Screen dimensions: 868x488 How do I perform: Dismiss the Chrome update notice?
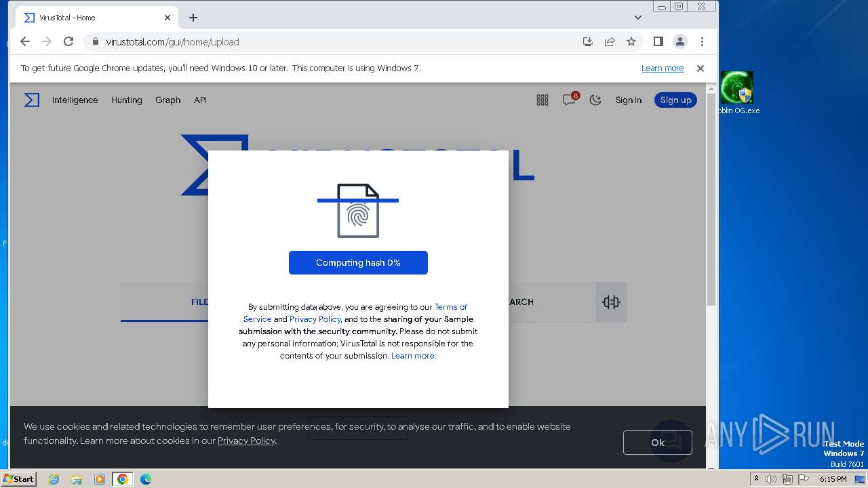coord(701,68)
